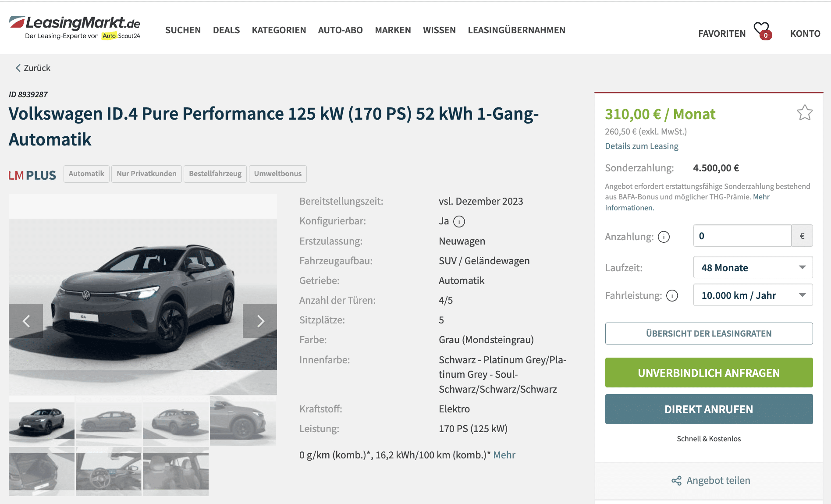Screen dimensions: 831x504
Task: Select trunk interior thumbnail
Action: (x=42, y=472)
